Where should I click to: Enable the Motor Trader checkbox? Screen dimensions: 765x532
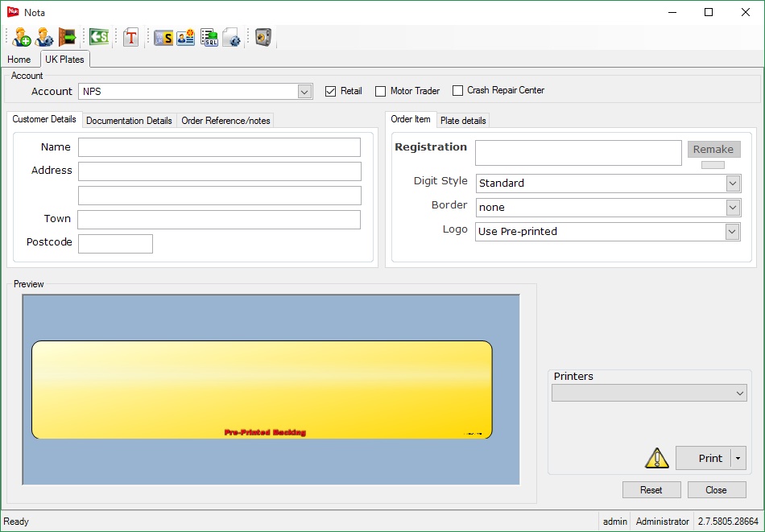pos(380,91)
